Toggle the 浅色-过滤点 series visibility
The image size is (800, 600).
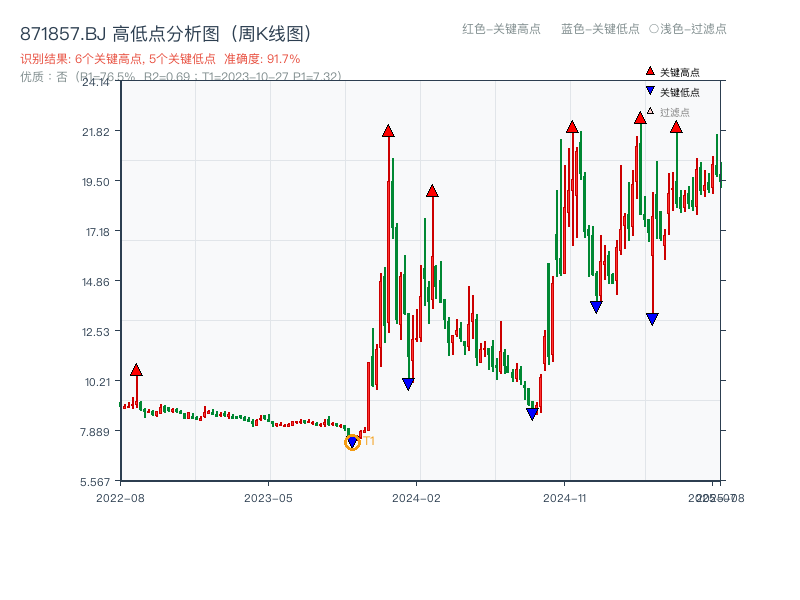point(694,30)
